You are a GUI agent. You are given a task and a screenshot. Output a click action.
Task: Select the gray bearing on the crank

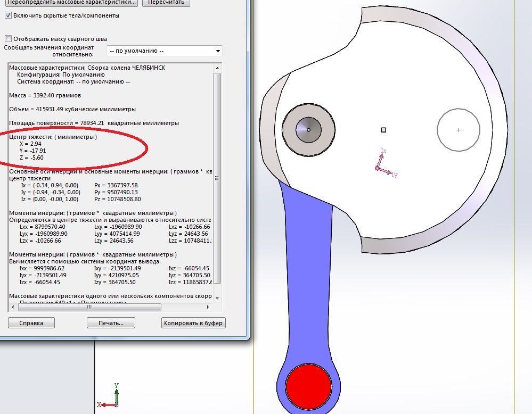pyautogui.click(x=308, y=129)
